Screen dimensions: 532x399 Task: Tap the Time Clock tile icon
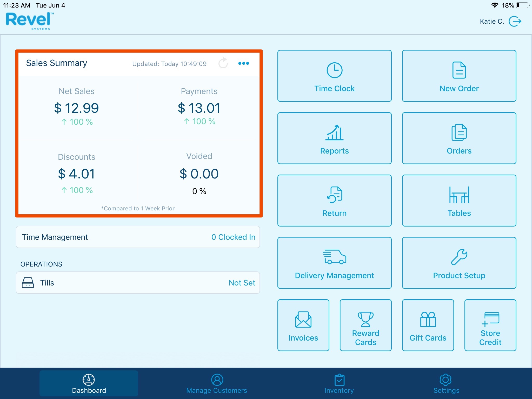pyautogui.click(x=334, y=70)
